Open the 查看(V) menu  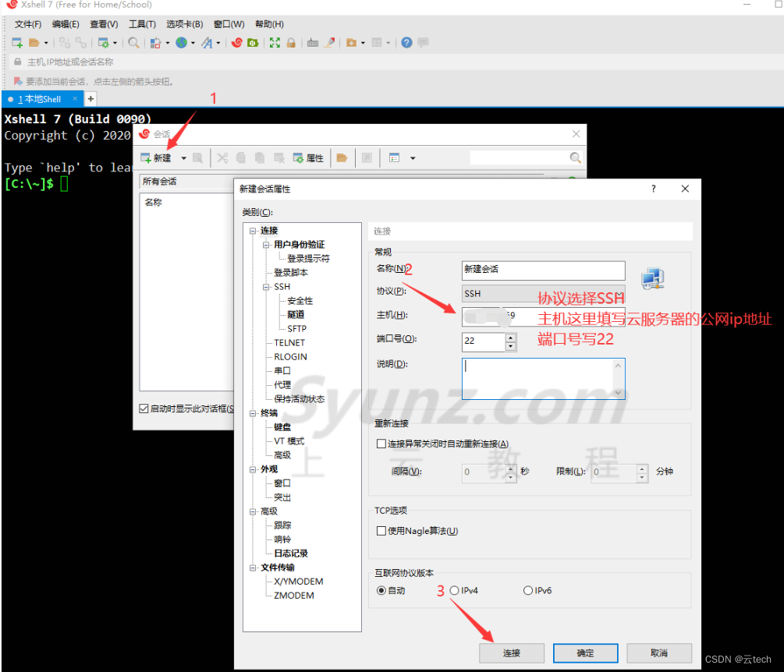coord(104,24)
